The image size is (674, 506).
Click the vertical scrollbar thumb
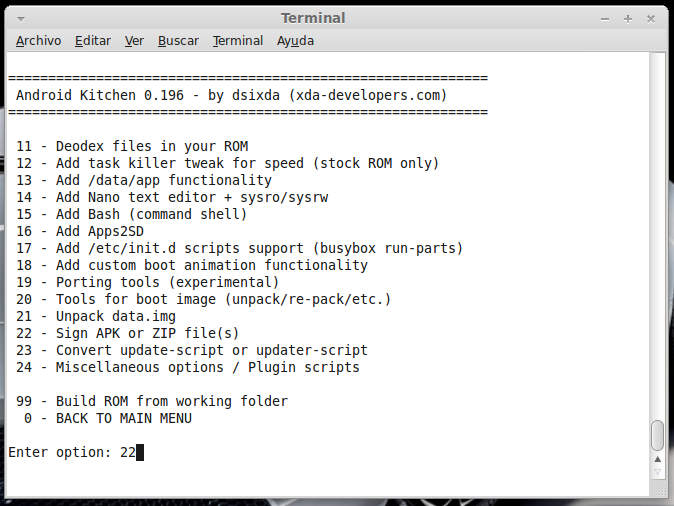click(x=657, y=435)
